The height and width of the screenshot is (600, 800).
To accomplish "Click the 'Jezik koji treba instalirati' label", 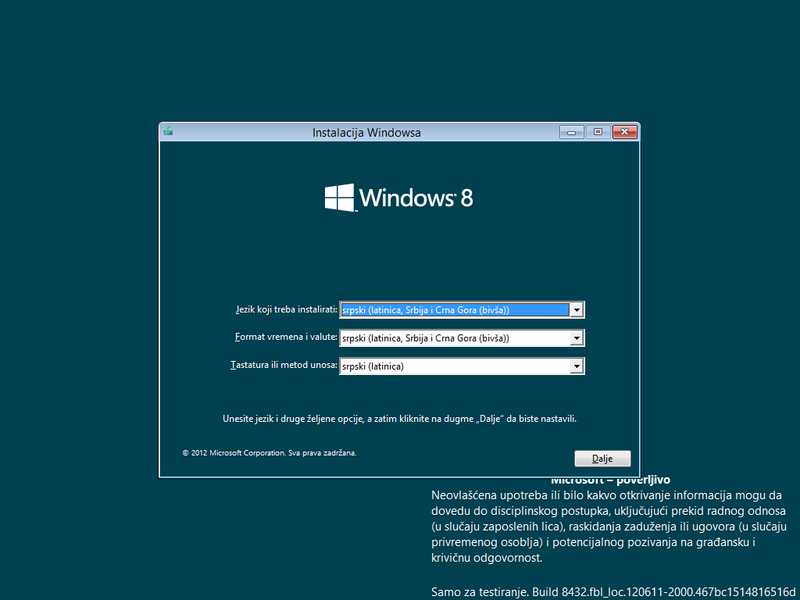I will click(x=286, y=309).
